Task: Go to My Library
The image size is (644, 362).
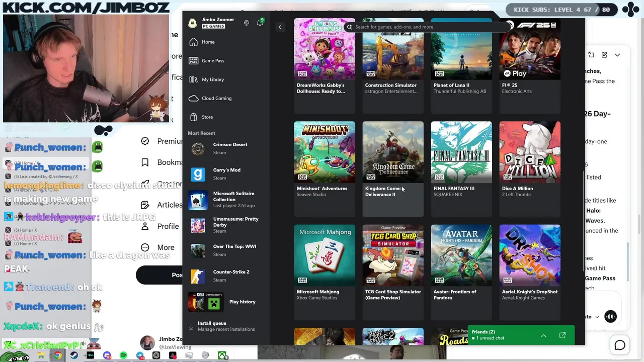Action: point(226,79)
